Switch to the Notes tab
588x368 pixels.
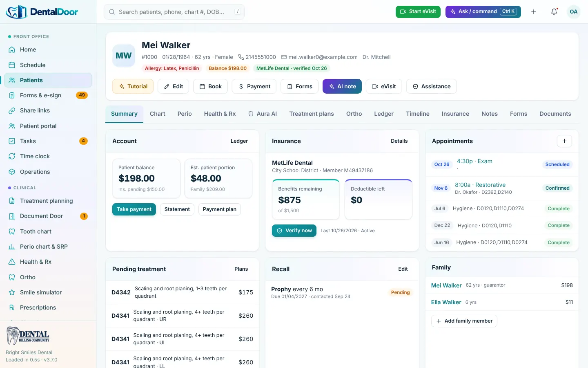[490, 114]
